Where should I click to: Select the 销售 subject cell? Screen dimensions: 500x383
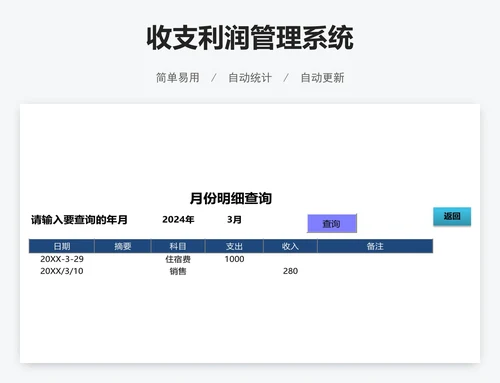pyautogui.click(x=178, y=271)
